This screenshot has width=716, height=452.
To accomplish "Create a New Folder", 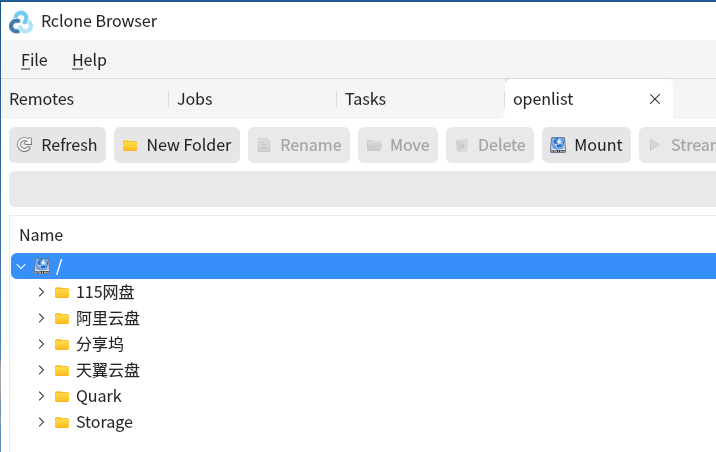I will pos(177,145).
